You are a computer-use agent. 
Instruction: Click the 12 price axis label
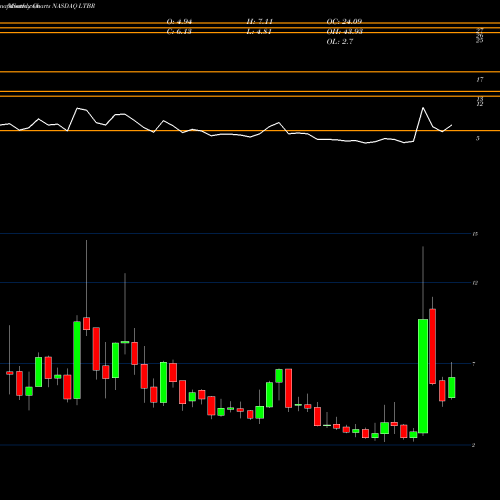tap(475, 283)
